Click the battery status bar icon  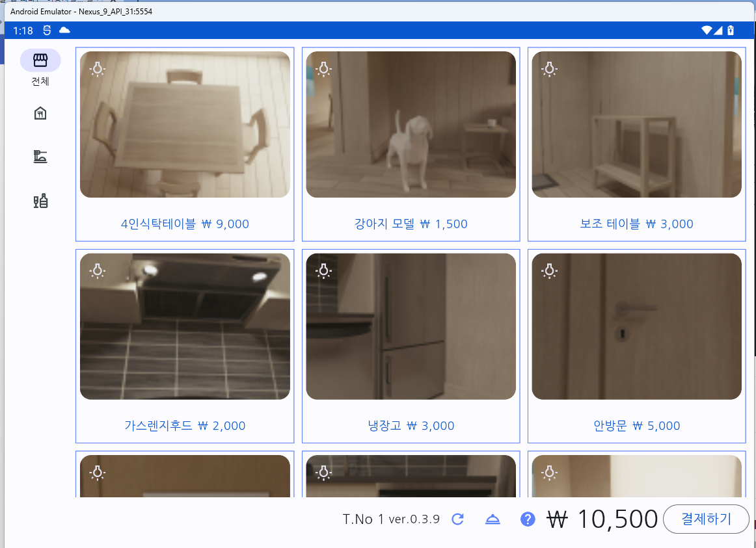731,31
